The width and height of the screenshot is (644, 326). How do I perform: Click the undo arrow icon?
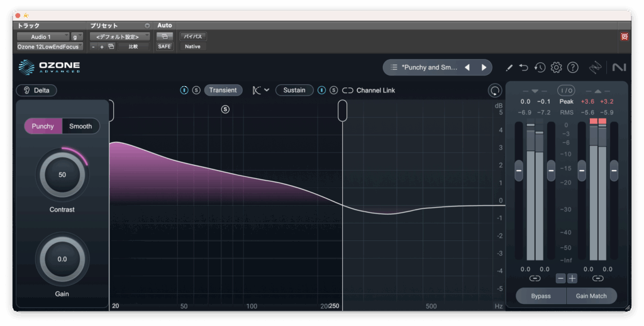(524, 67)
